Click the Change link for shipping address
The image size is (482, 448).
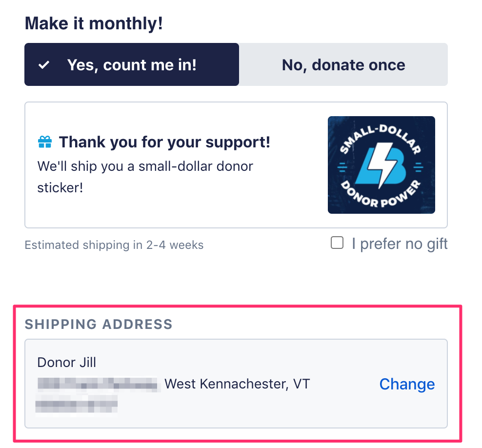coord(407,384)
